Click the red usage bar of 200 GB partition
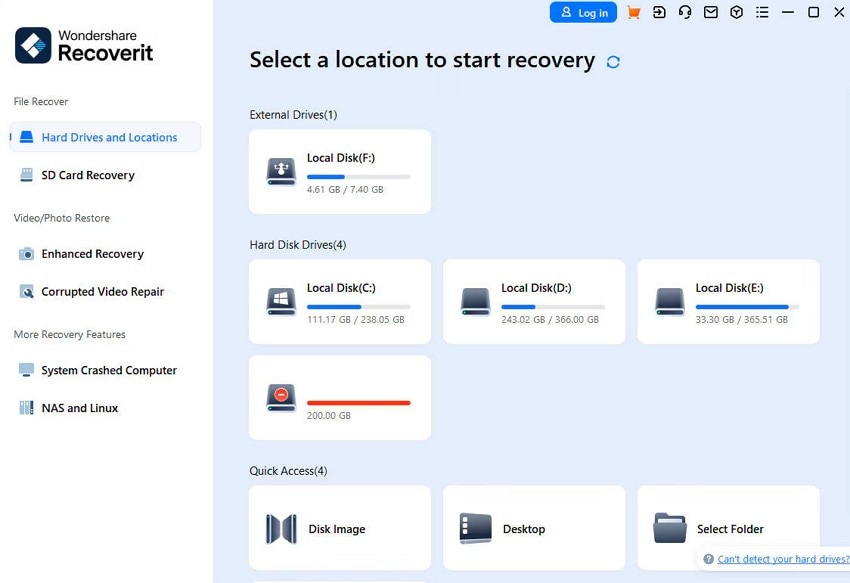Screen dimensions: 850x583 point(358,403)
